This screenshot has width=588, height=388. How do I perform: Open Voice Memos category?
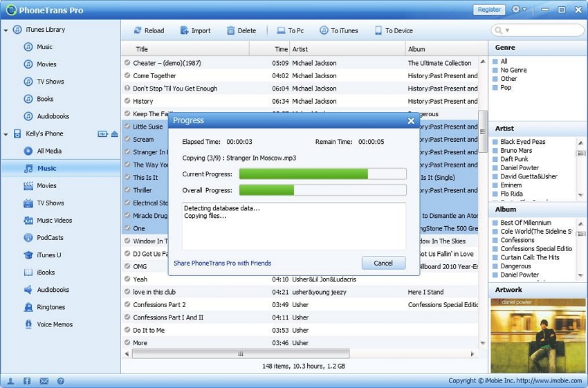[x=48, y=324]
